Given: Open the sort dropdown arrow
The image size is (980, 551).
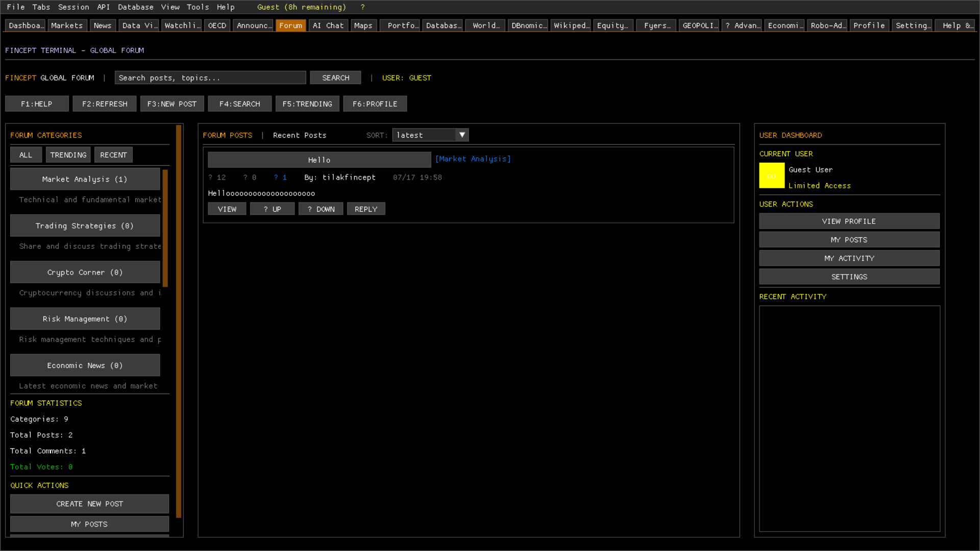Looking at the screenshot, I should pos(462,135).
